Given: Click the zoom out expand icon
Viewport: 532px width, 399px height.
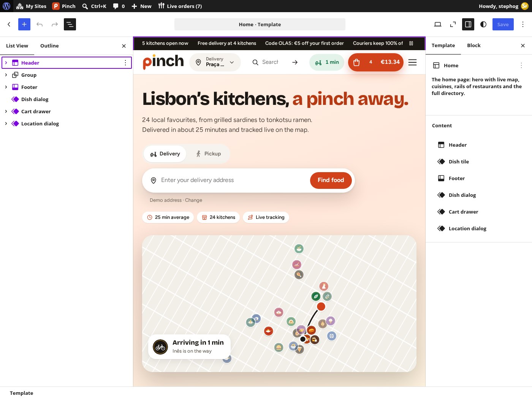Looking at the screenshot, I should pyautogui.click(x=453, y=24).
